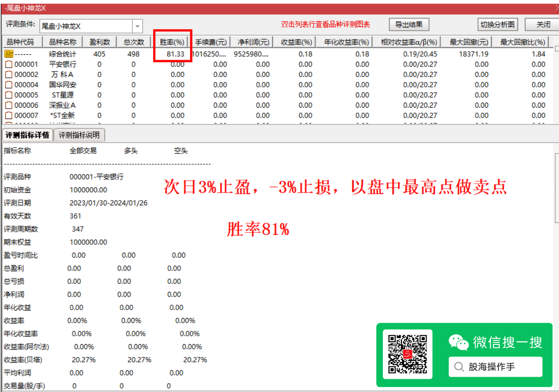Click the 多头 column label
Image resolution: width=559 pixels, height=392 pixels.
131,151
